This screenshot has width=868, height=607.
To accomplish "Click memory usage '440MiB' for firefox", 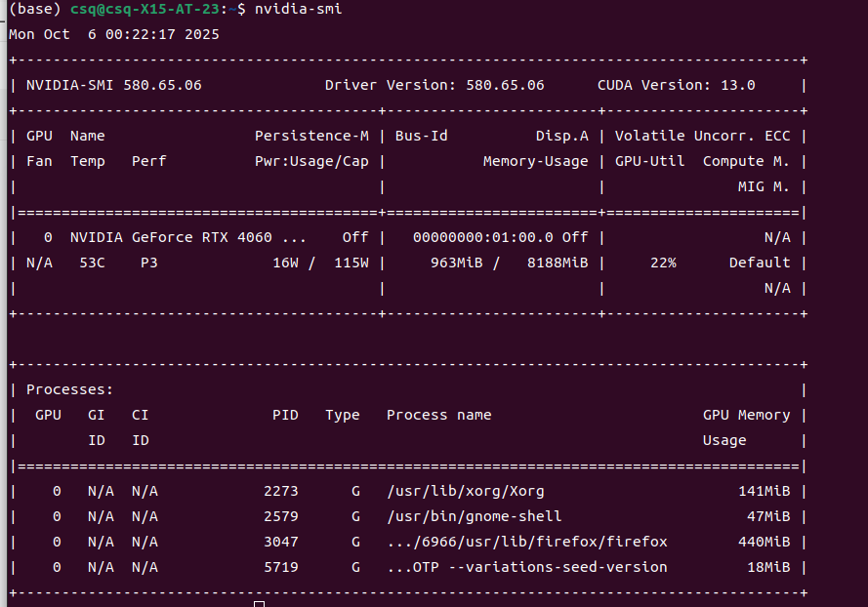I will pyautogui.click(x=764, y=543).
